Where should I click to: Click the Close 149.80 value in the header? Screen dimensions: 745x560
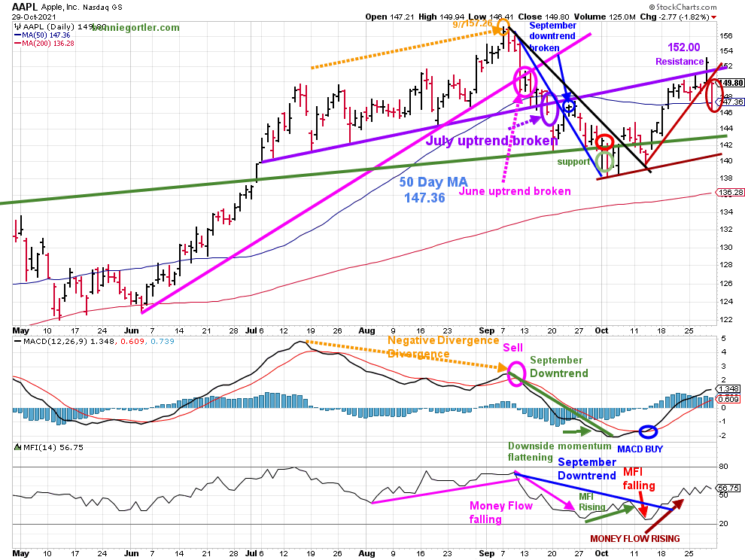pos(542,17)
